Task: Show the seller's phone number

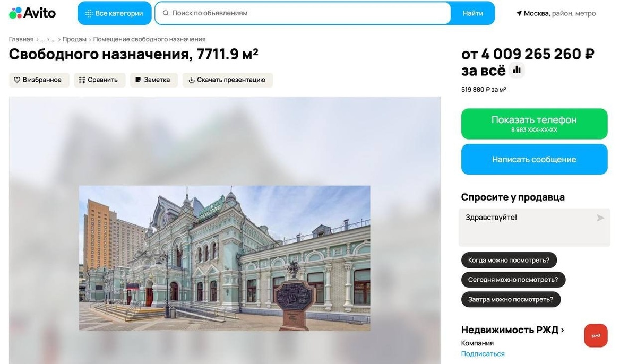Action: [x=534, y=124]
